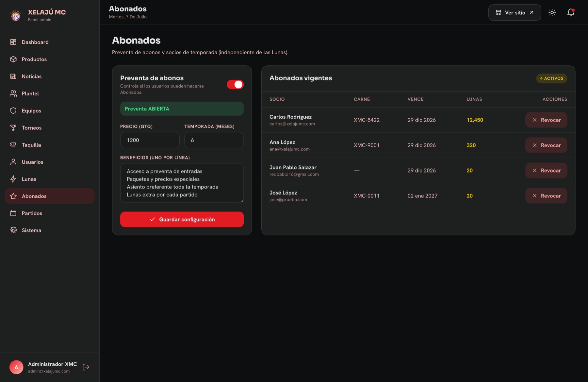Click Guardar configuración button

(x=182, y=219)
